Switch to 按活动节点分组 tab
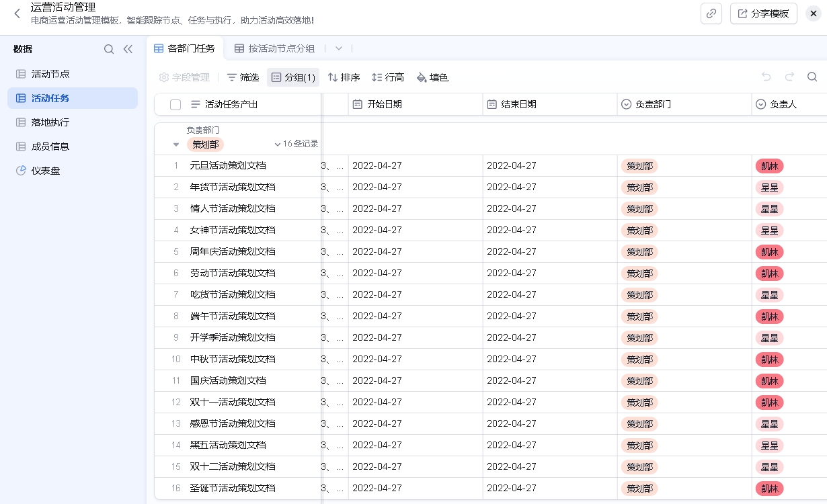827x504 pixels. click(274, 48)
